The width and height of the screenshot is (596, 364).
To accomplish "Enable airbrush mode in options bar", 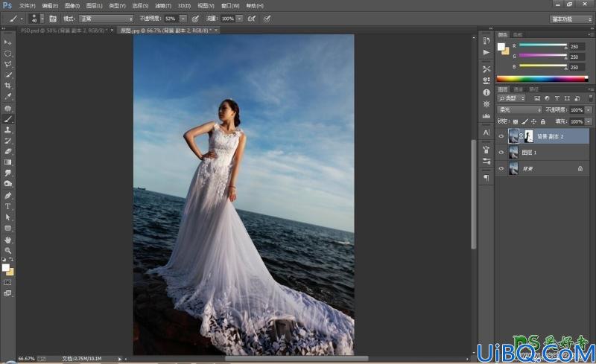I will [x=252, y=19].
